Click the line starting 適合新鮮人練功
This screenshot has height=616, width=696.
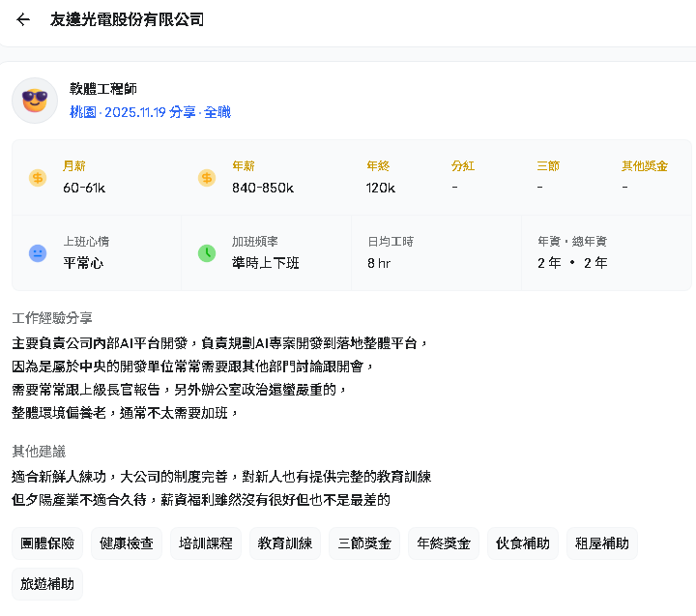pos(221,477)
